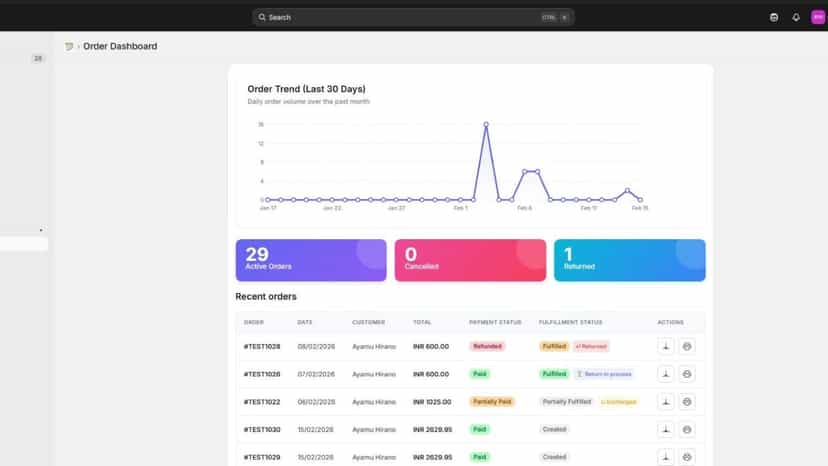Select the highlighted sidebar item
Screen dimensions: 828x466
[x=24, y=244]
